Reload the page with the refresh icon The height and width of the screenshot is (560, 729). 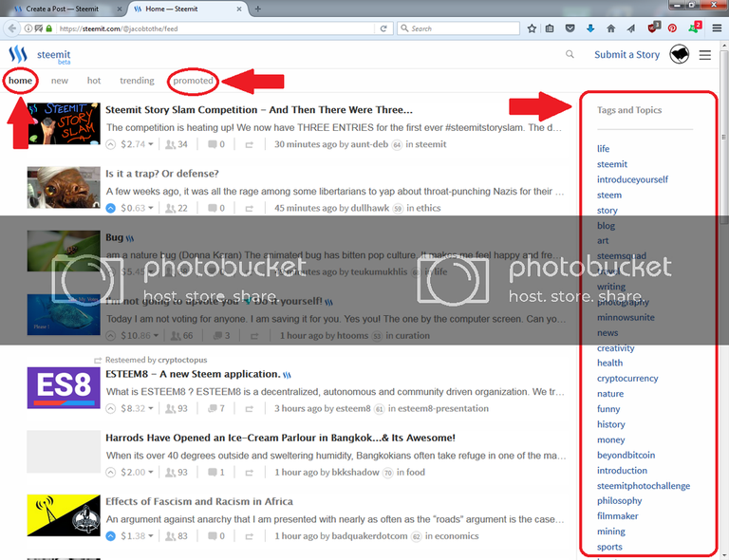(x=383, y=28)
